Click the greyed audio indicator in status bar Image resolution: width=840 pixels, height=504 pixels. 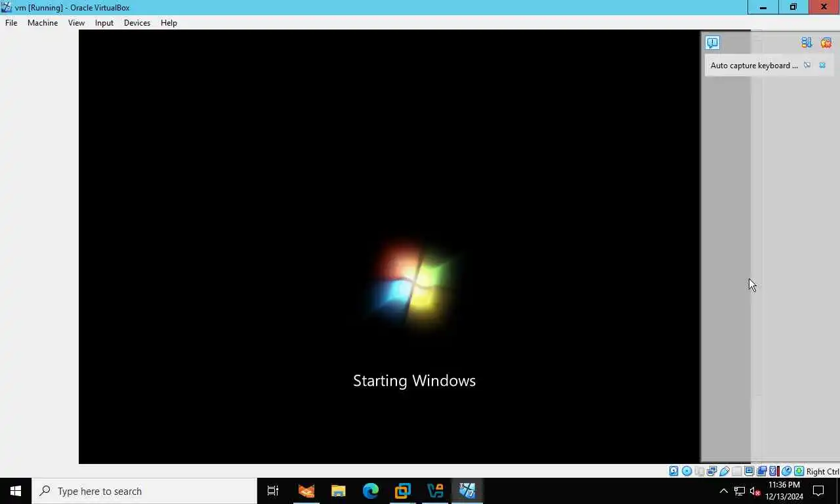click(x=699, y=471)
